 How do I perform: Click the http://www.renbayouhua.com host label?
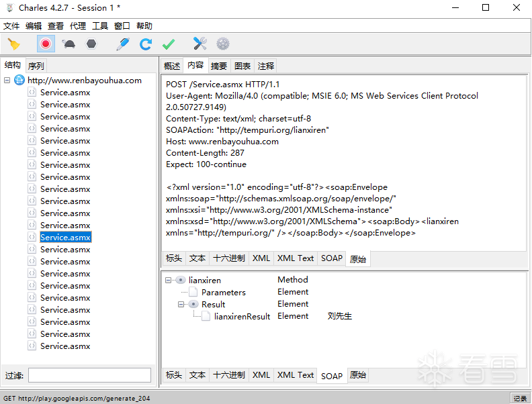point(85,81)
